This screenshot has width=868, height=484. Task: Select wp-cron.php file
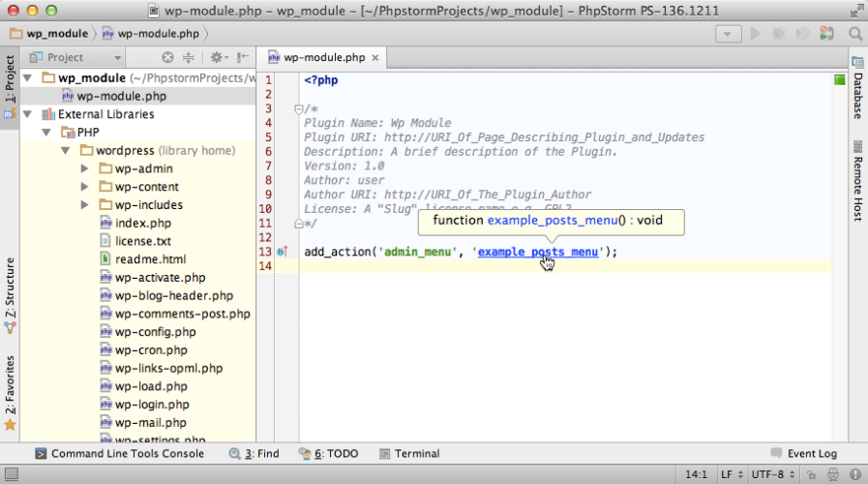click(143, 350)
